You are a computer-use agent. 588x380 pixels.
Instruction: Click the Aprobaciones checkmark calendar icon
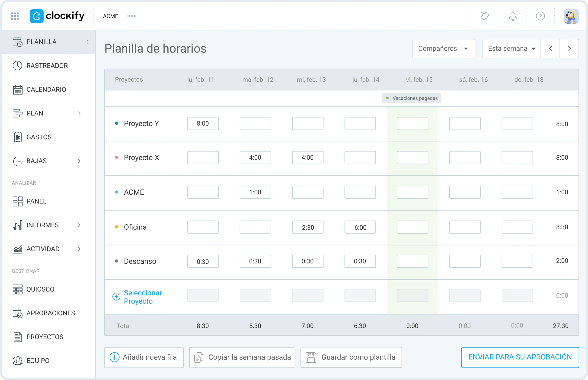click(x=17, y=313)
